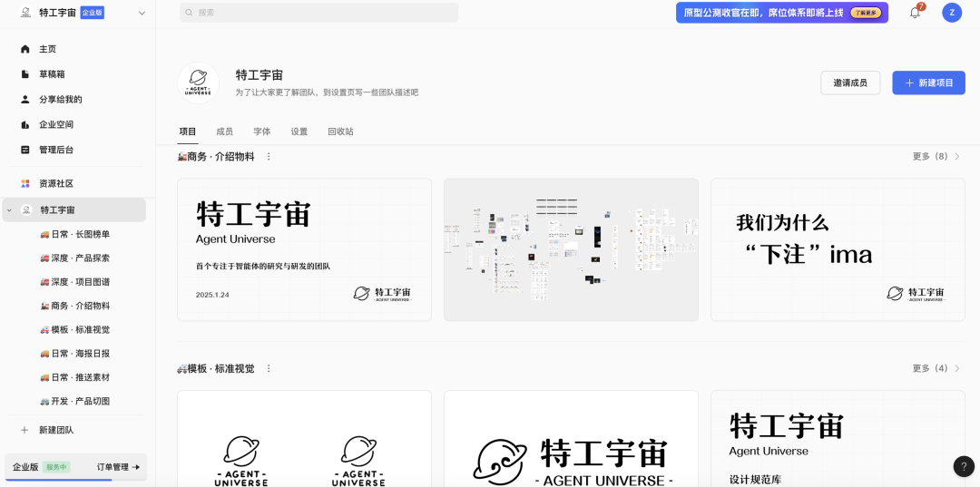Click the 管理后台 icon

coord(25,150)
